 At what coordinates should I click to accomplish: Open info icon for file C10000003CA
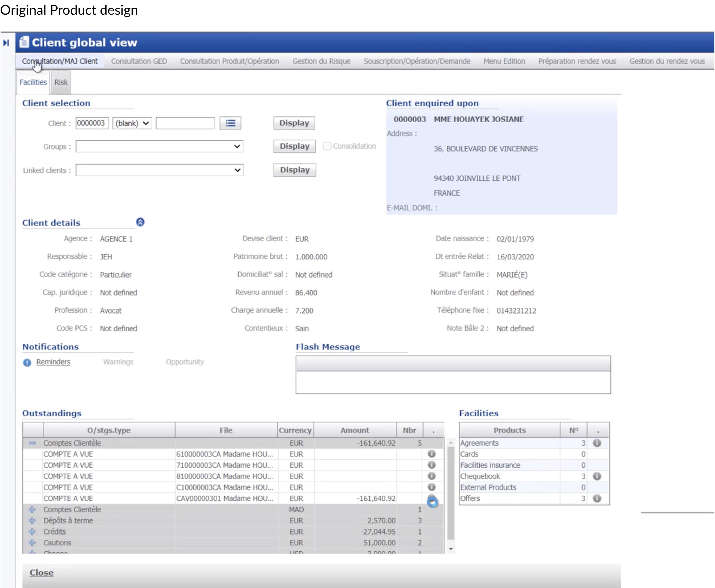tap(431, 487)
